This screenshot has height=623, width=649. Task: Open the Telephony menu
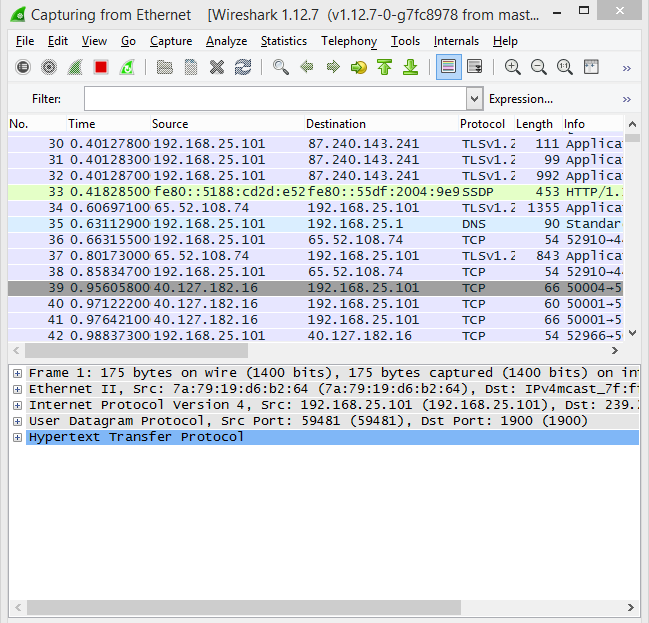click(349, 41)
